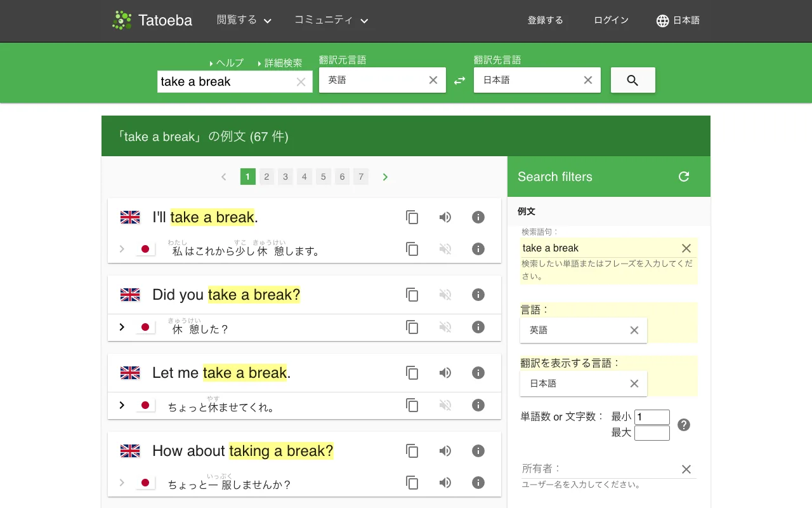Click the Tatoeba logo icon
This screenshot has height=508, width=812.
[122, 20]
